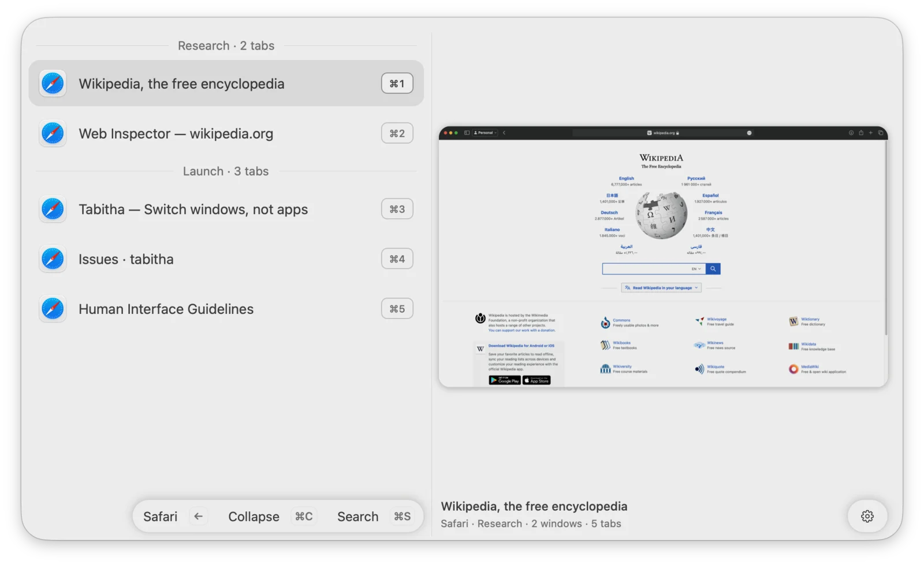This screenshot has height=565, width=924.
Task: Open EN language dropdown in preview search
Action: click(696, 269)
